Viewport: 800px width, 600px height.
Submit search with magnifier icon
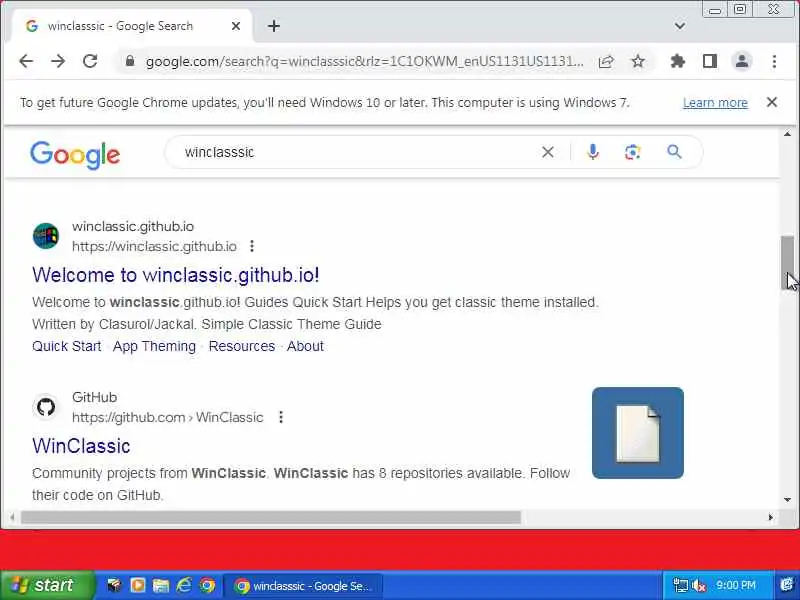(x=674, y=152)
